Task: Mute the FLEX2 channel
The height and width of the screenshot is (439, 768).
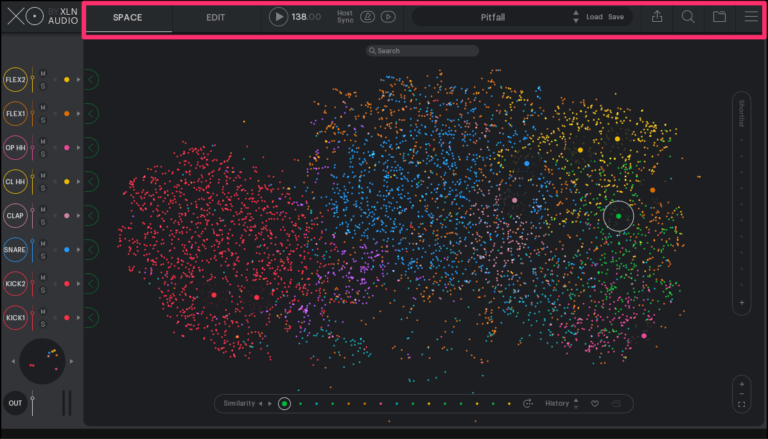Action: click(x=43, y=73)
